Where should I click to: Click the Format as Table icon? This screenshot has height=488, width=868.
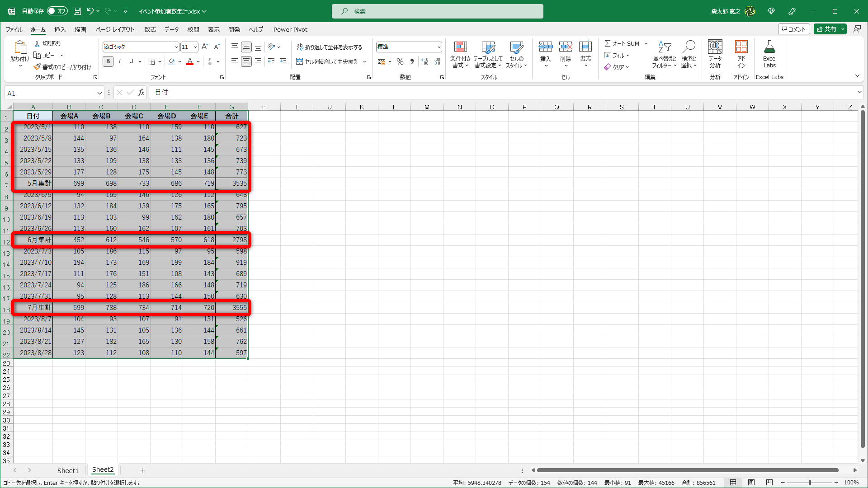click(488, 47)
